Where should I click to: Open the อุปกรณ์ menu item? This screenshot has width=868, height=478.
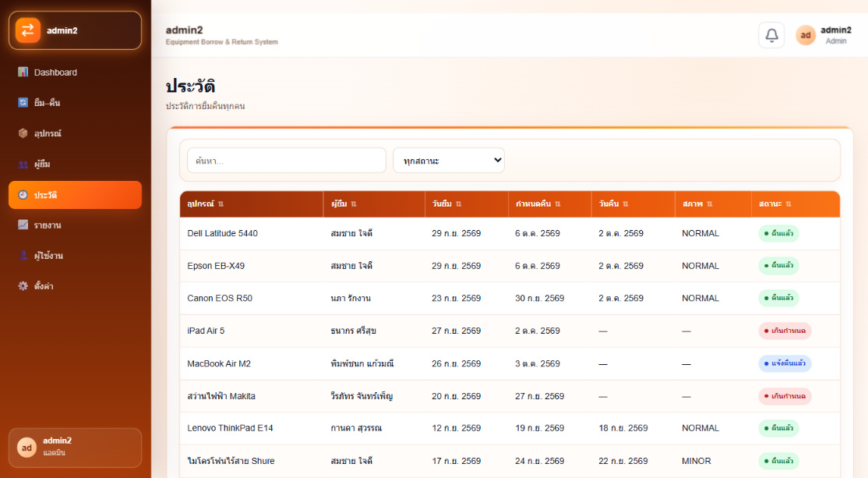(x=76, y=133)
